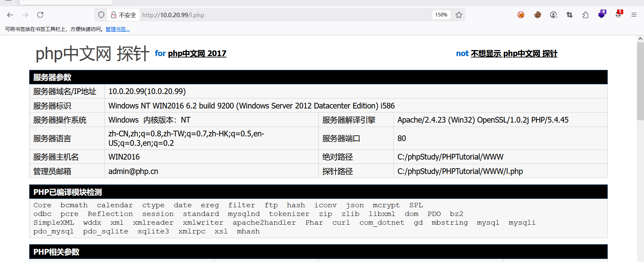Reload the current page

pyautogui.click(x=40, y=15)
